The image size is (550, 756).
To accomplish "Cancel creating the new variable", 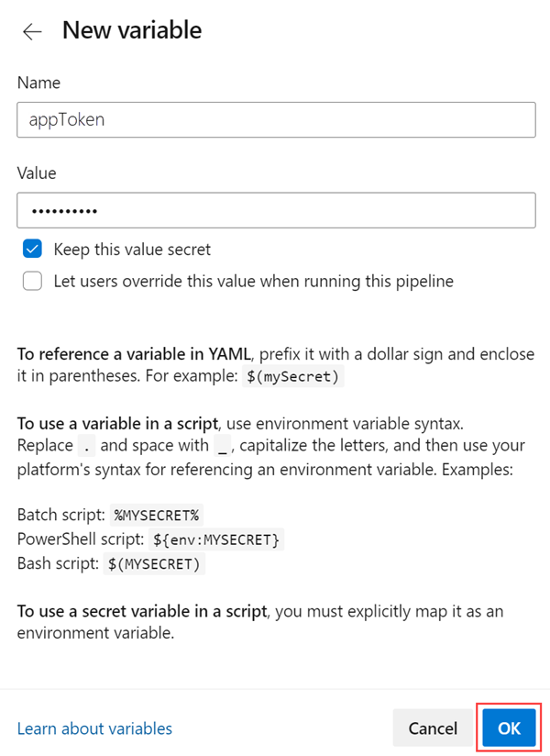I will point(433,728).
